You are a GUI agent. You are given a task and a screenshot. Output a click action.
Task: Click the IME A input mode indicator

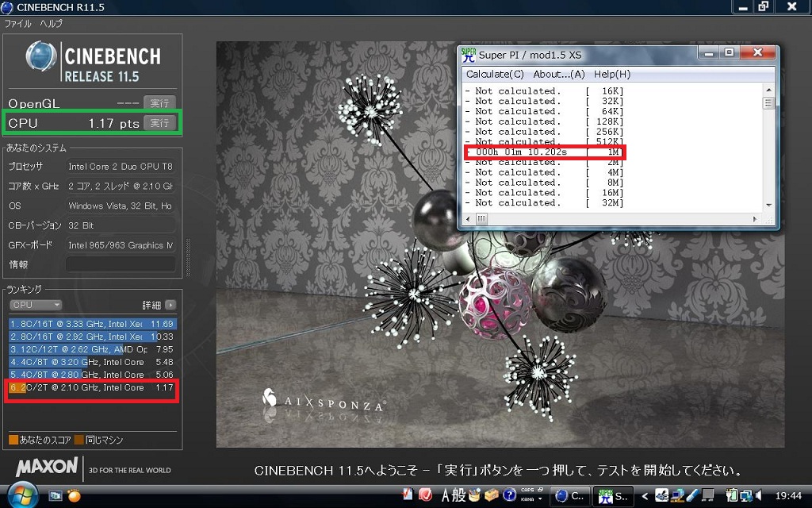point(446,495)
